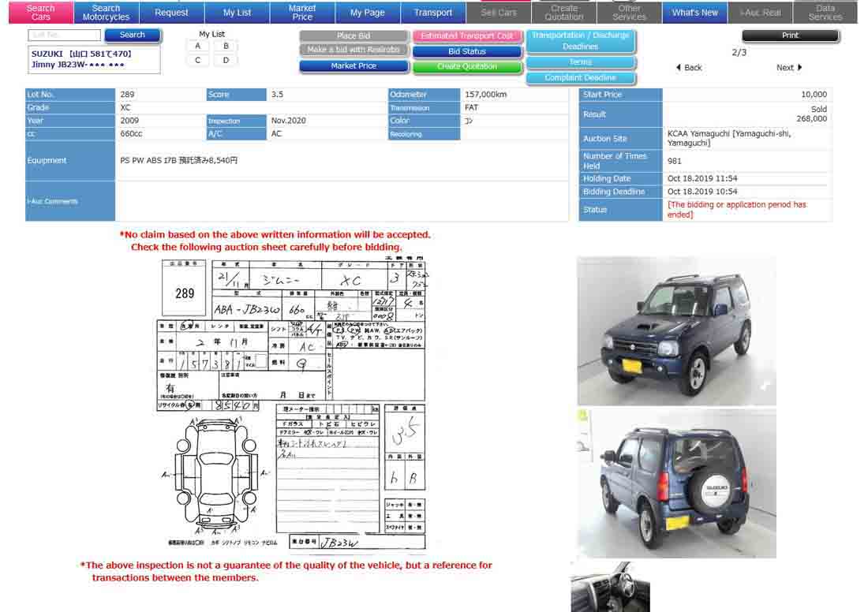
Task: Select the odometer value 157,000km
Action: [485, 95]
